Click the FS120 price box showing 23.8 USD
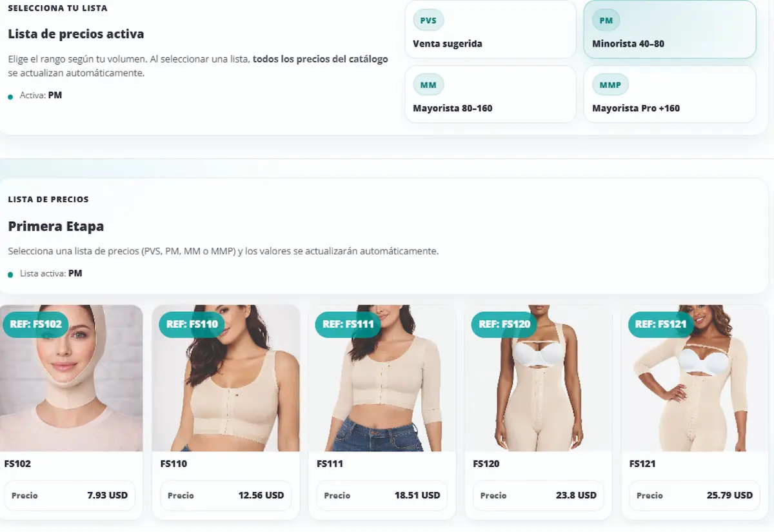The width and height of the screenshot is (774, 532). coord(539,495)
